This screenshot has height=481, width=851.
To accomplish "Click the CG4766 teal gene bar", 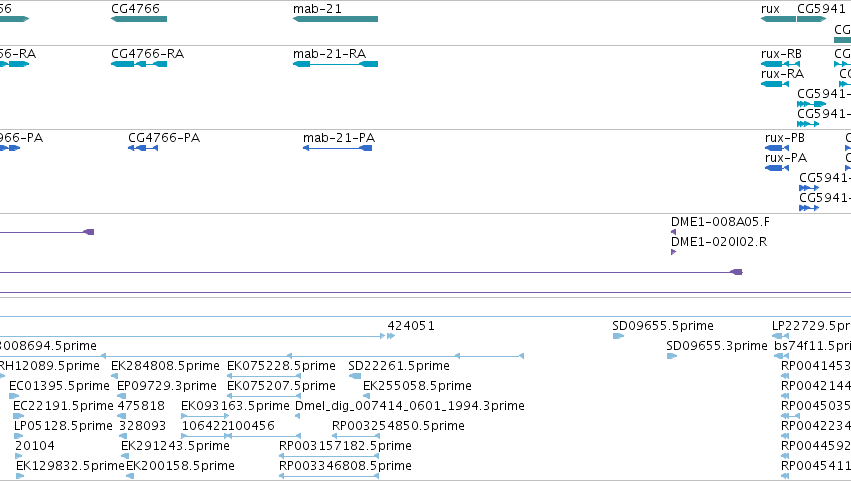I will (139, 19).
